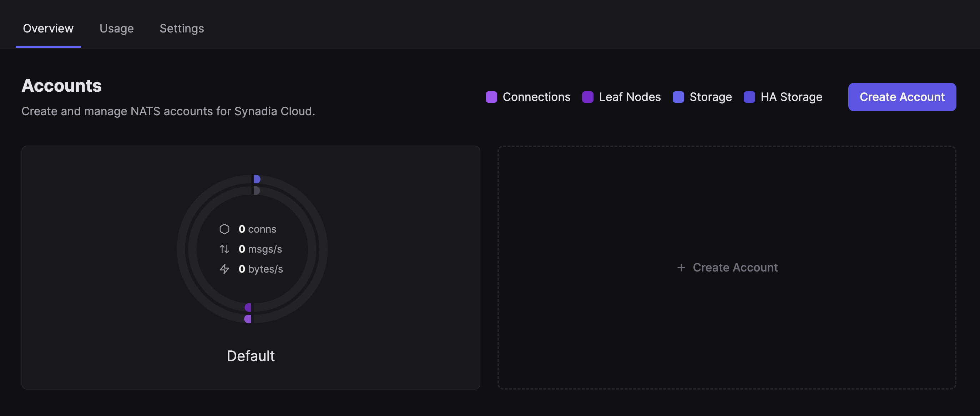Viewport: 980px width, 416px height.
Task: Expand the HA Storage metric details
Action: tap(784, 97)
